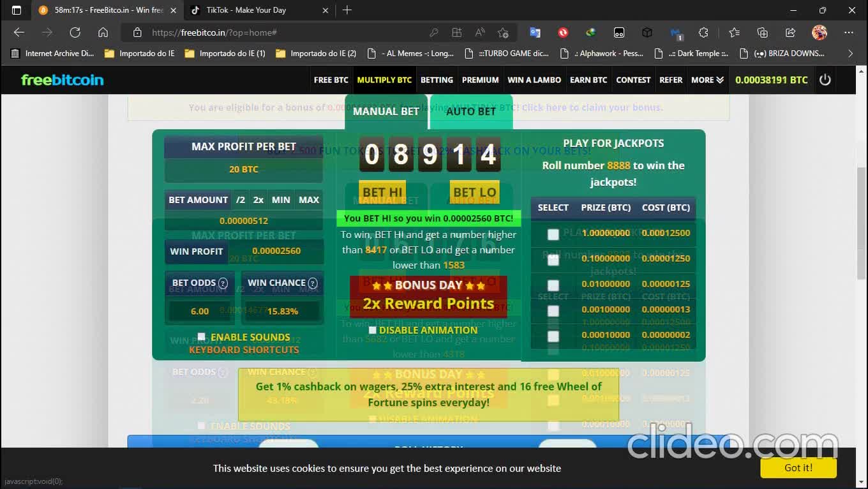Screen dimensions: 868x489
Task: Click the win chance field 15.83%
Action: pyautogui.click(x=283, y=311)
